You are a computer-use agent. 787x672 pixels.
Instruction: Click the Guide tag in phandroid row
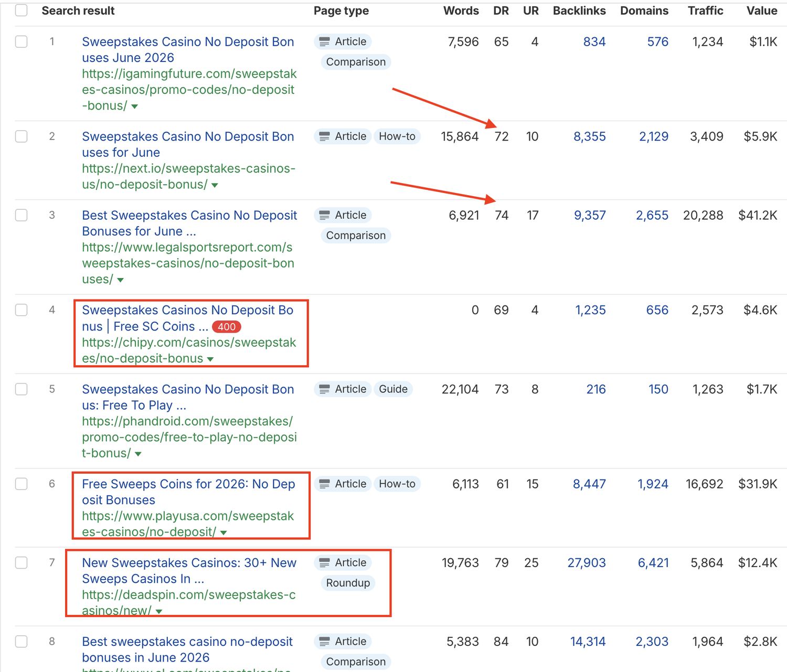(393, 389)
